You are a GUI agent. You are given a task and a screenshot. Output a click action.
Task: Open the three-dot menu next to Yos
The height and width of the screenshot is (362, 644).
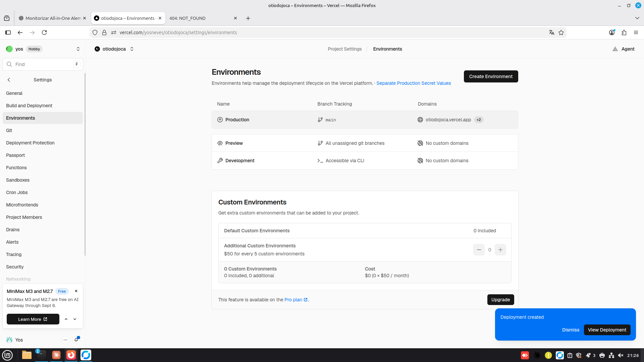pyautogui.click(x=65, y=340)
